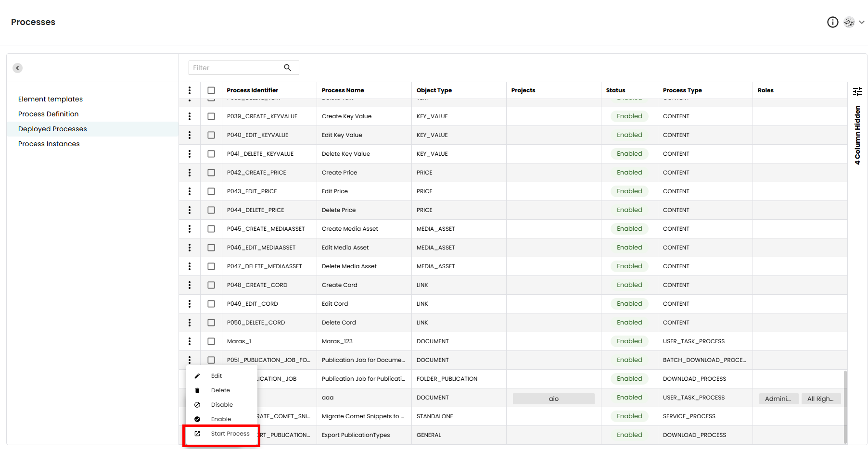Image resolution: width=868 pixels, height=449 pixels.
Task: Click the three-dot menu in the table header
Action: pos(190,90)
